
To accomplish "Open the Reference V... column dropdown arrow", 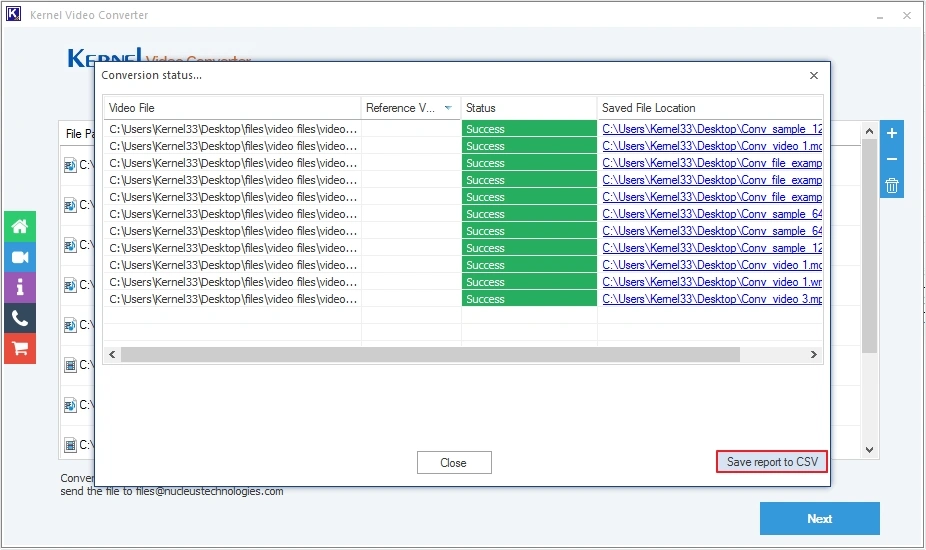I will tap(448, 108).
